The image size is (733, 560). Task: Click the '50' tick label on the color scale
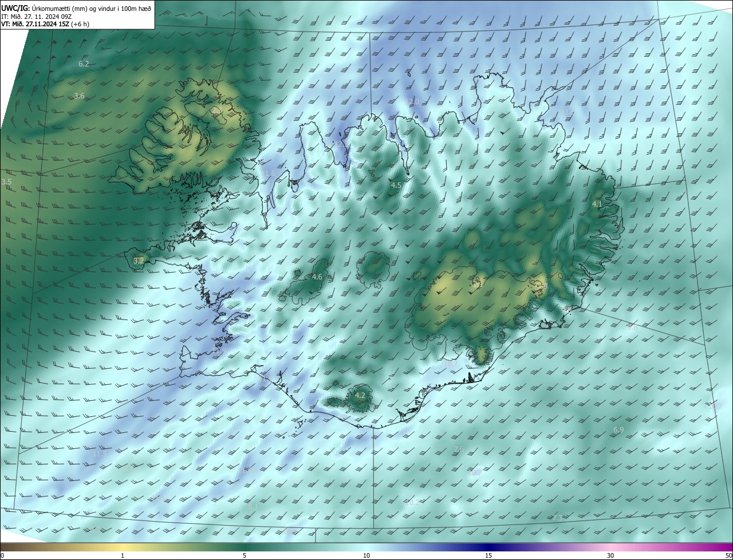click(x=728, y=555)
